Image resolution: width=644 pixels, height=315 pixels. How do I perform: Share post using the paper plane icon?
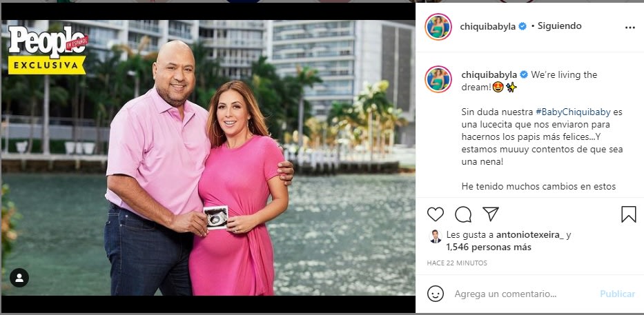(490, 214)
